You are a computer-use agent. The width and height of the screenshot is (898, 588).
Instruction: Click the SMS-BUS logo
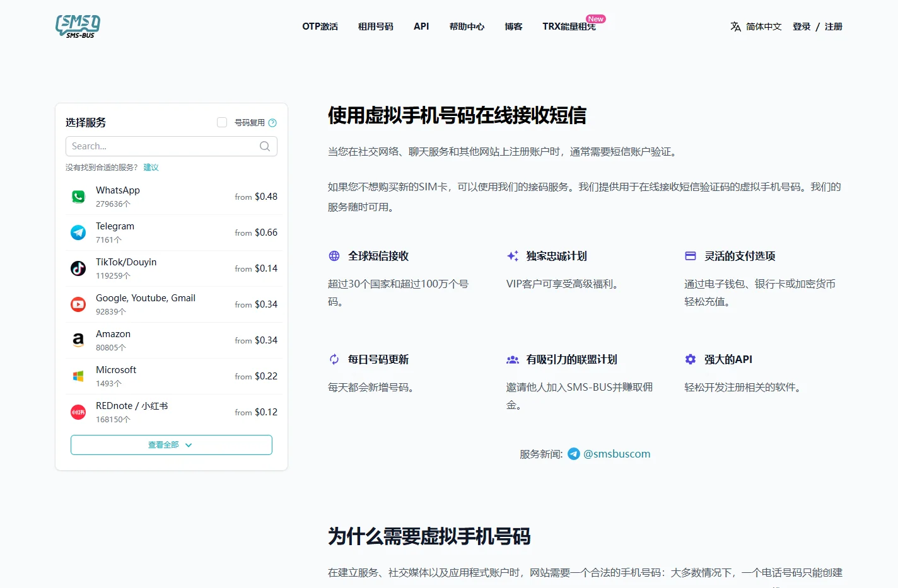pyautogui.click(x=78, y=26)
